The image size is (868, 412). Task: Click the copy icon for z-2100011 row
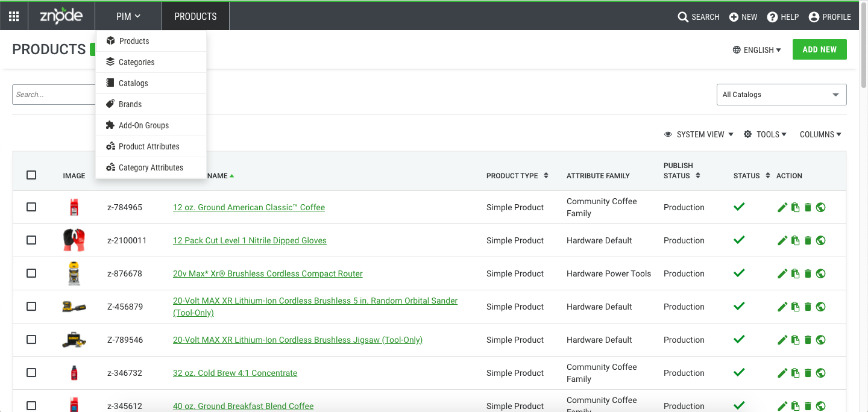pyautogui.click(x=795, y=240)
